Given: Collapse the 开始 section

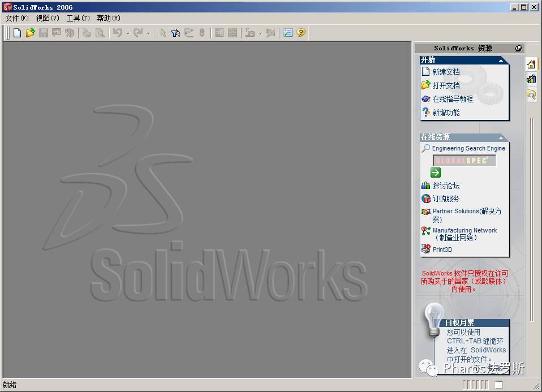Looking at the screenshot, I should tap(501, 61).
